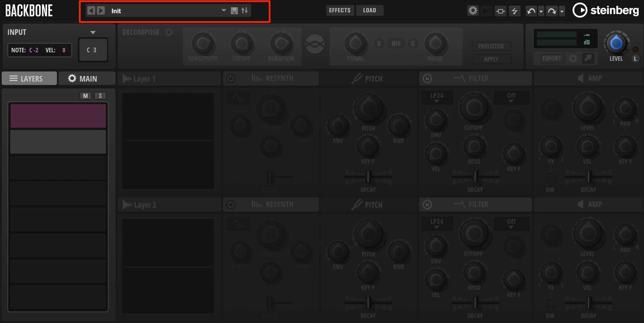Click the import/export arrows preset icon
The width and height of the screenshot is (644, 323).
click(x=245, y=11)
